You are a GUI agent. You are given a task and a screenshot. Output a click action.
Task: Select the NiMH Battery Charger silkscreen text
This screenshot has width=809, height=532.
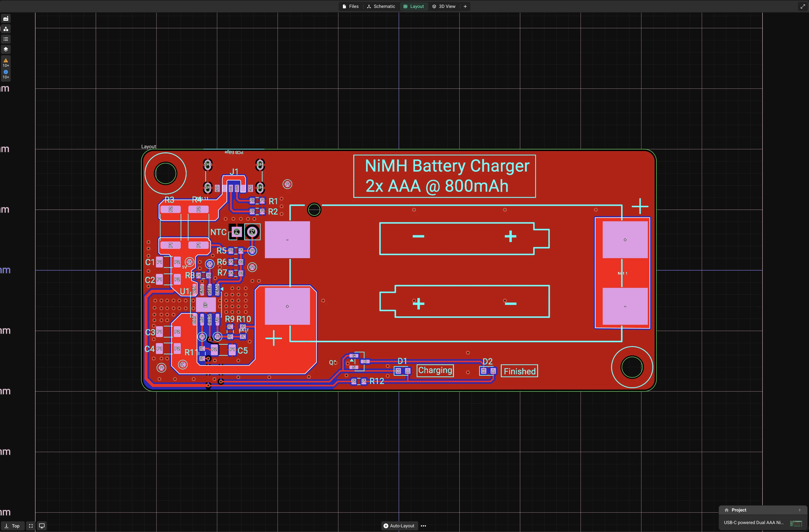[x=447, y=166]
